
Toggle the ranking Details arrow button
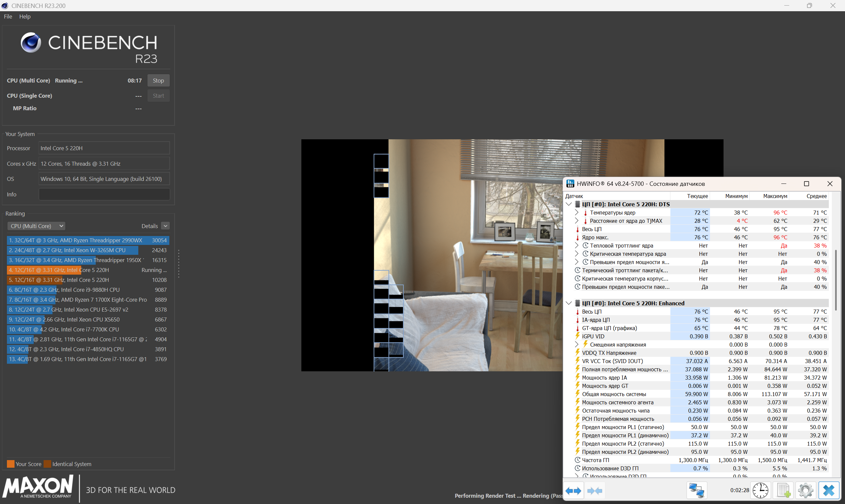165,226
